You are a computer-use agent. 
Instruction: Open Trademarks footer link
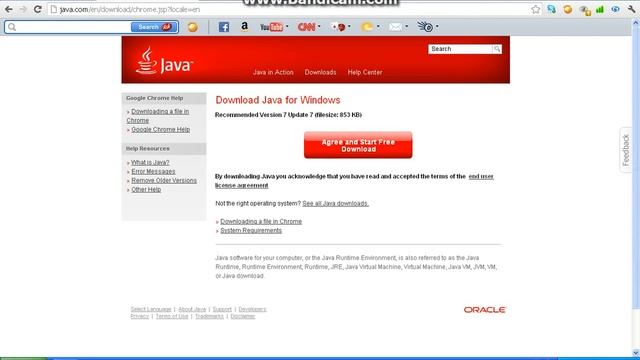pos(209,316)
